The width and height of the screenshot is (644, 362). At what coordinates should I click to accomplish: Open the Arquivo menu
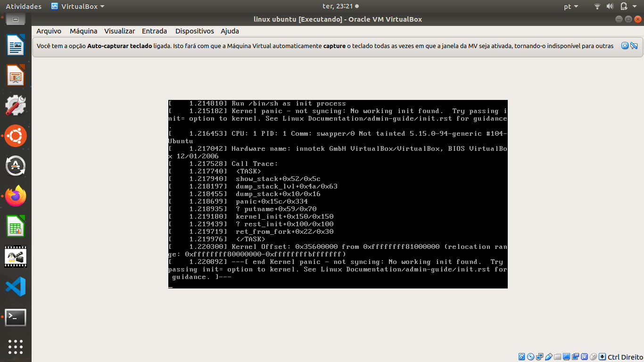(x=49, y=31)
